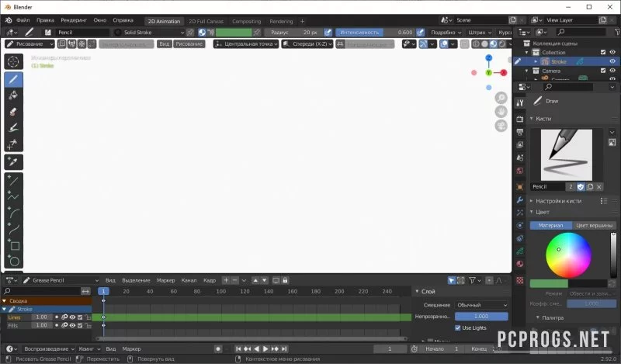Select the Draw pencil tool

pyautogui.click(x=13, y=80)
